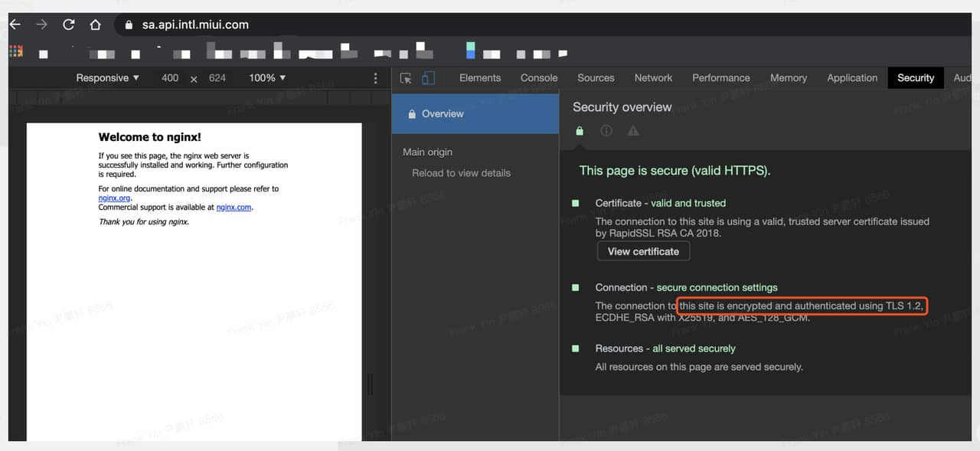Click the address bar padlock icon

click(x=128, y=25)
